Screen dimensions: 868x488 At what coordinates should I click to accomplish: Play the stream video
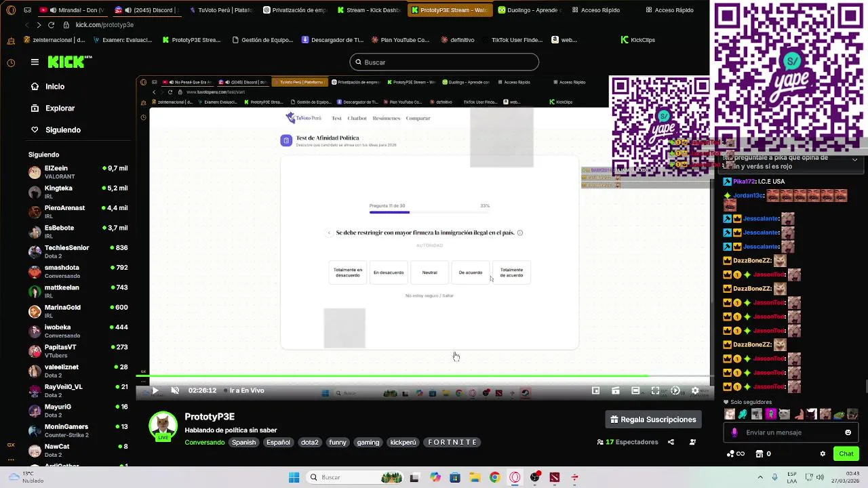(x=155, y=390)
